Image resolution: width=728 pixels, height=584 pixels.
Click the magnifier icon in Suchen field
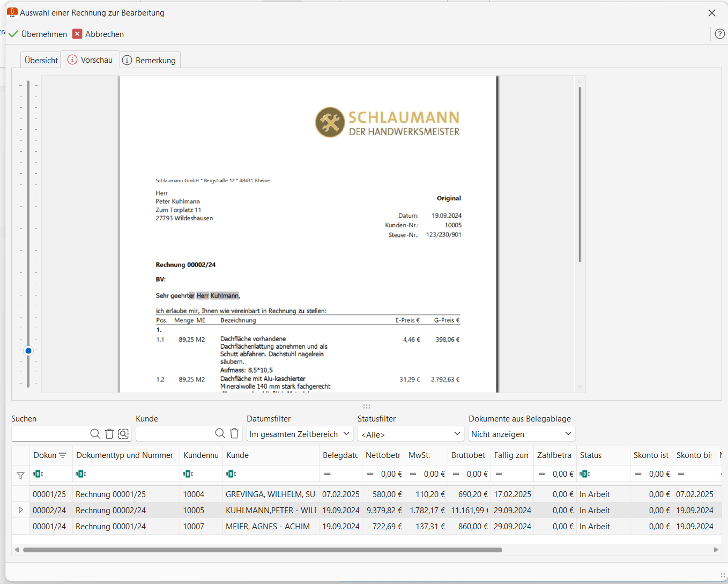click(x=95, y=433)
